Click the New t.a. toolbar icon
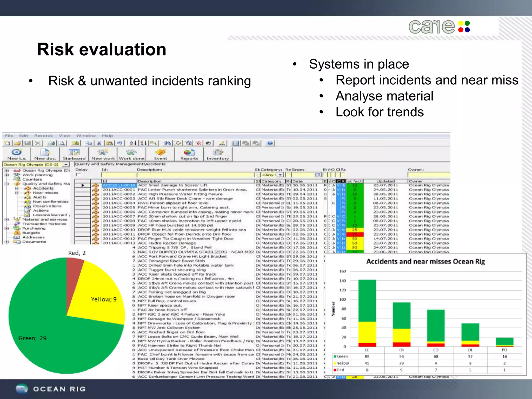This screenshot has width=532, height=399. pos(17,154)
